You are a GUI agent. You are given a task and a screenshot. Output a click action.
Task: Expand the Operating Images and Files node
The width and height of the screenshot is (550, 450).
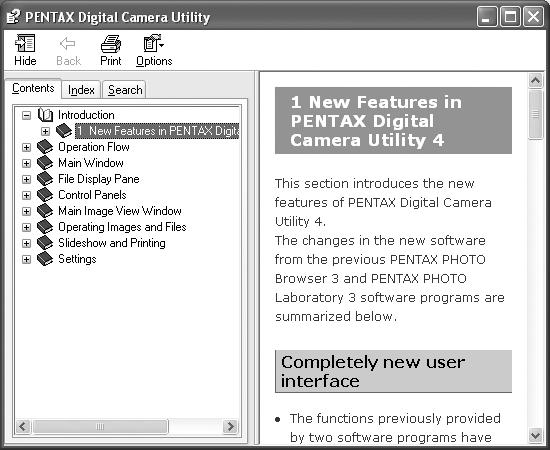26,227
